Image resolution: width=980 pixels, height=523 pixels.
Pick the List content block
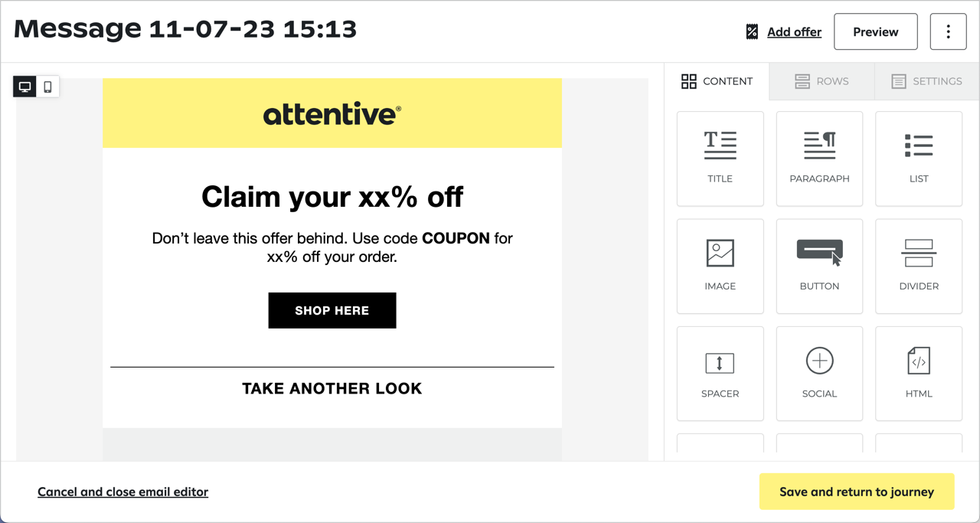point(918,159)
